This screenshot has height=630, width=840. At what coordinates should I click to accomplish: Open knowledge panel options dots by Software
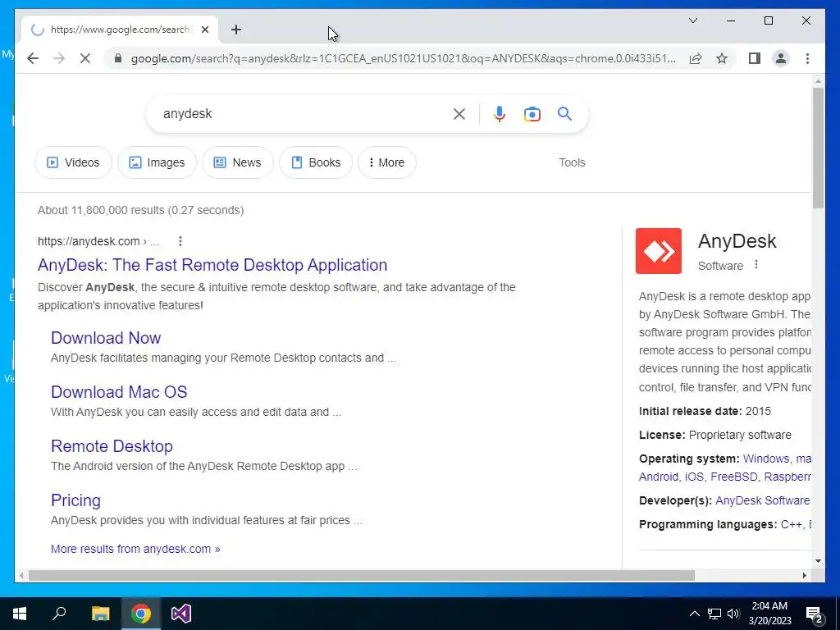click(756, 265)
